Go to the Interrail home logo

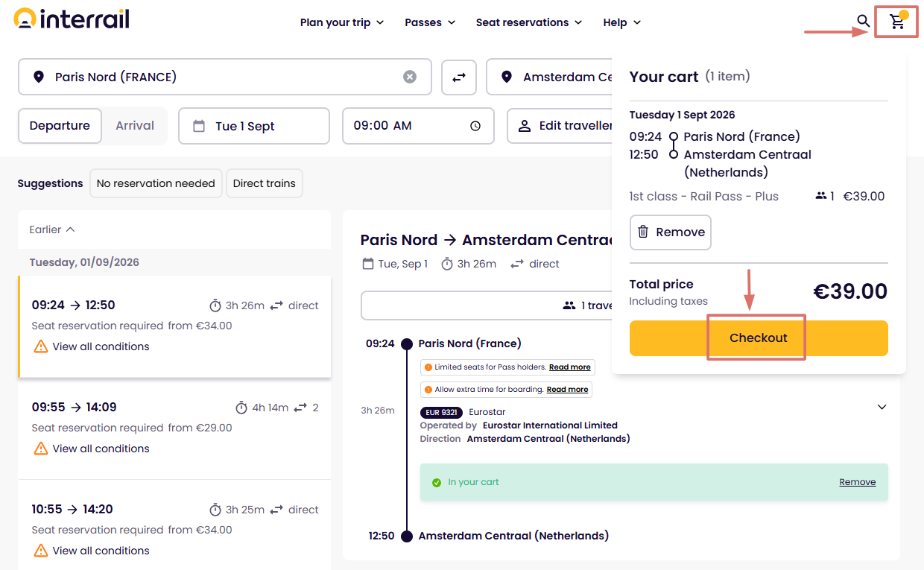coord(72,19)
